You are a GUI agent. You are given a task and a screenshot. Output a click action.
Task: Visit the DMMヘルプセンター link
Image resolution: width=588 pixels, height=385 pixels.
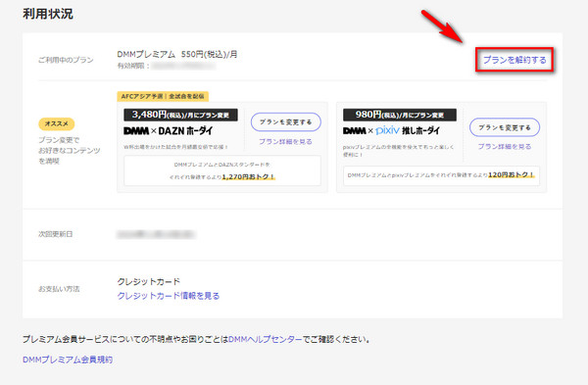click(x=266, y=340)
